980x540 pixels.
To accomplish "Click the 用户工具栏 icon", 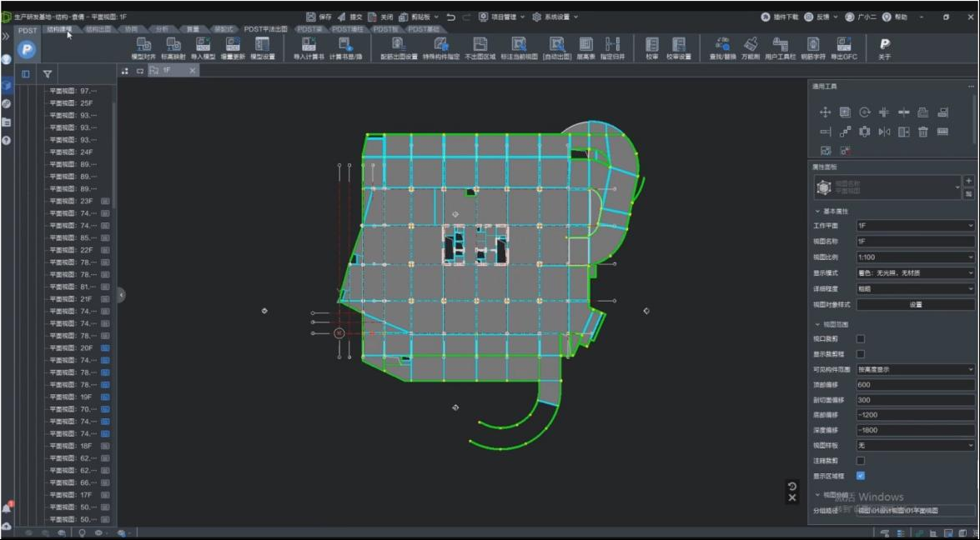I will (780, 44).
